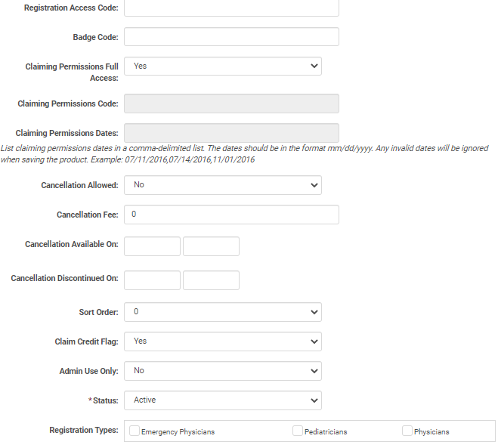Click the Cancellation Discontinued On time field

tap(211, 280)
